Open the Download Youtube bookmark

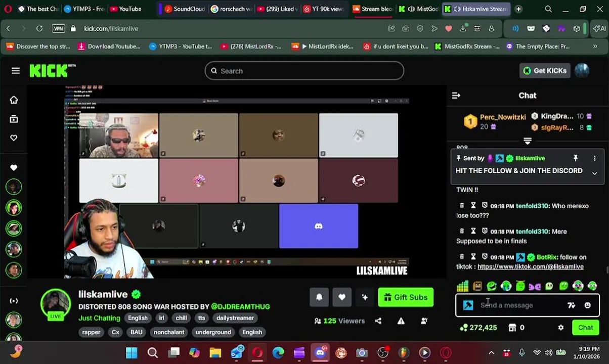tap(109, 47)
